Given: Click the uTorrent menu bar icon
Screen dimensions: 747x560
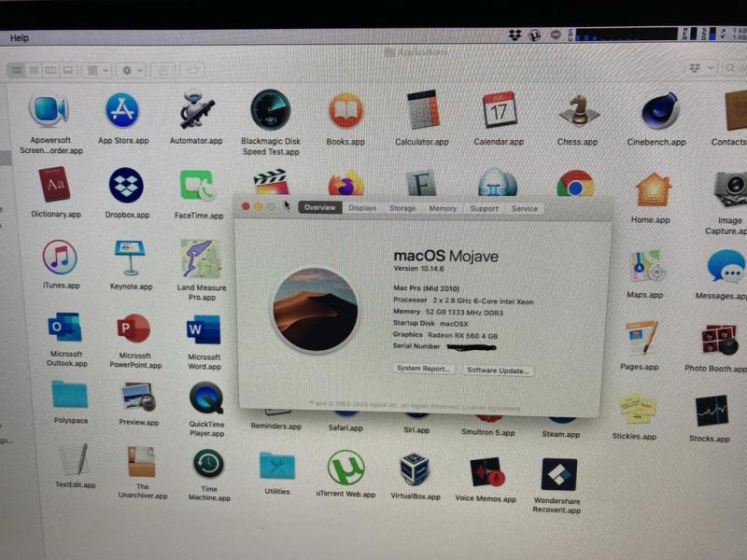Looking at the screenshot, I should pos(534,35).
